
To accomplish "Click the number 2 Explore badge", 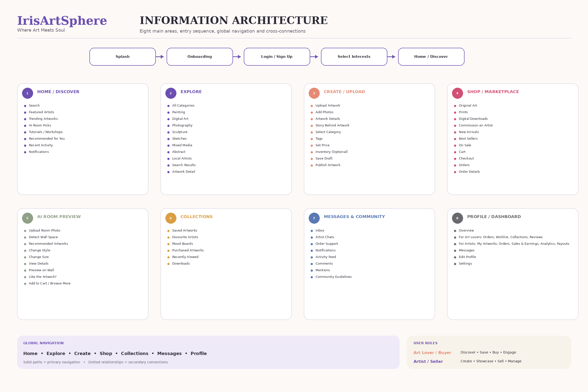I will click(x=171, y=93).
